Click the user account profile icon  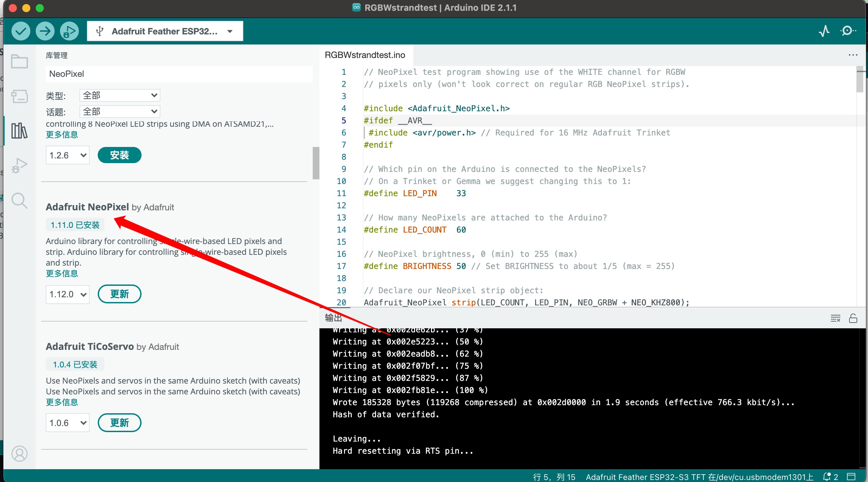pos(20,454)
